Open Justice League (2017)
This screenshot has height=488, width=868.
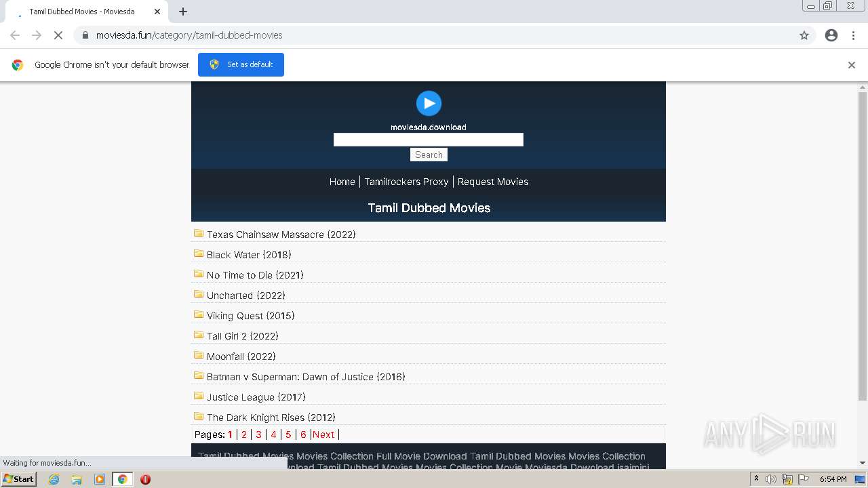coord(256,397)
